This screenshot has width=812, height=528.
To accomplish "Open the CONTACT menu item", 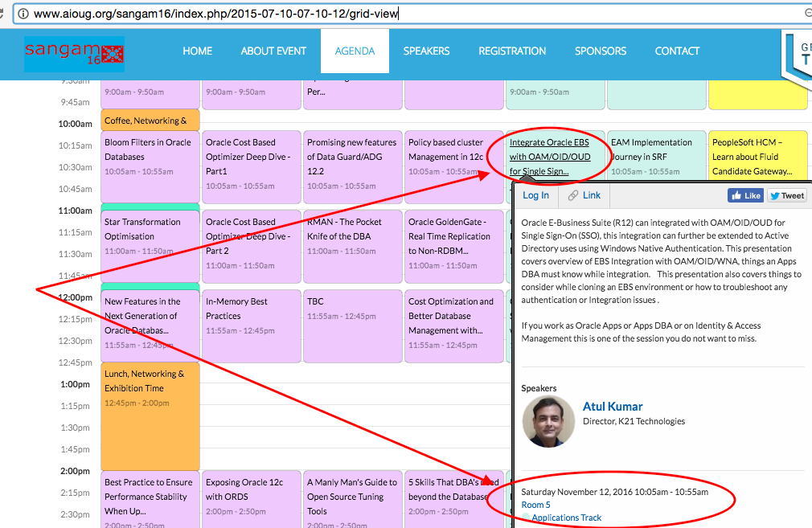I will coord(677,51).
